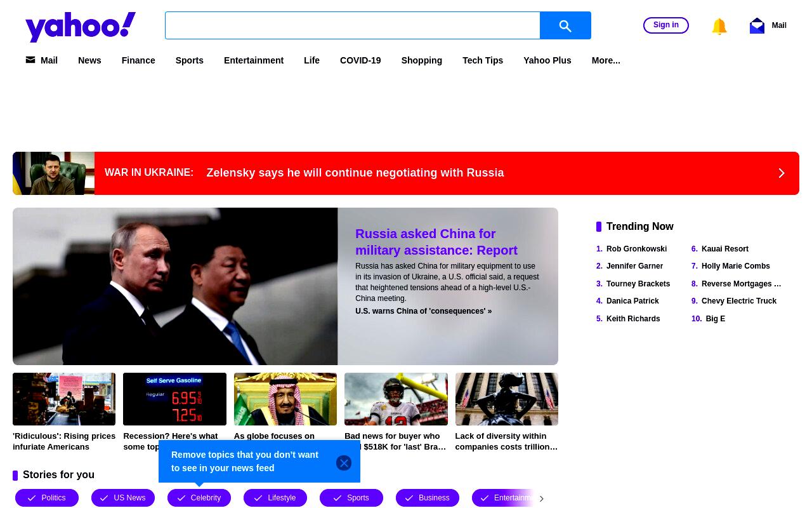This screenshot has width=812, height=508.
Task: Close the remove topics tooltip
Action: [344, 463]
